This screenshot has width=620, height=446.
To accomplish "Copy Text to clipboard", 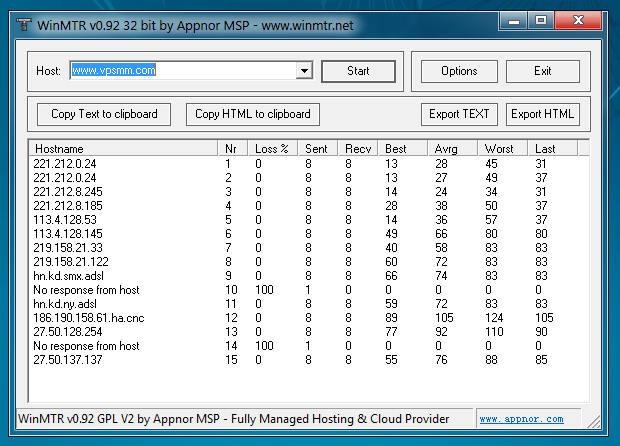I will click(x=104, y=114).
